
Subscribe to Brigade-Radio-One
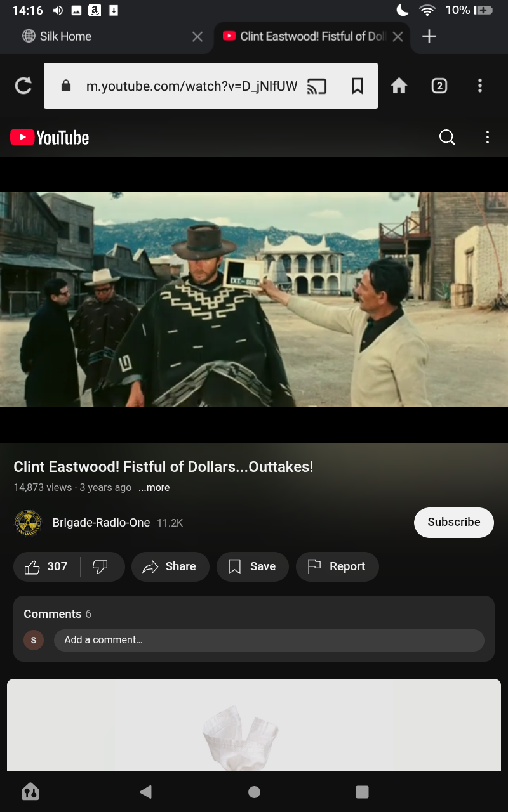(x=454, y=522)
